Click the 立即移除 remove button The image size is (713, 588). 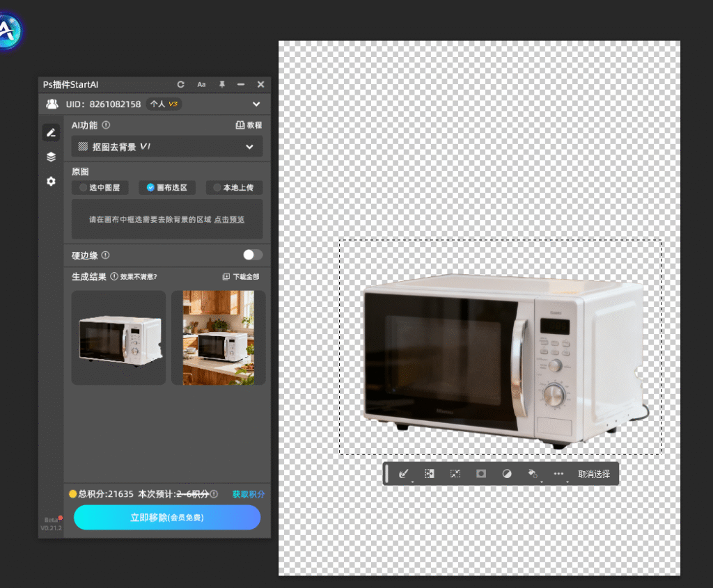167,518
